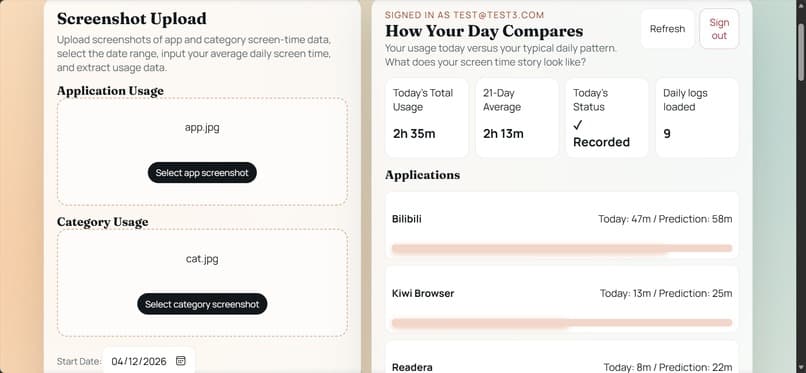Open the Start Date calendar picker icon
Viewport: 806px width, 373px height.
pos(180,361)
